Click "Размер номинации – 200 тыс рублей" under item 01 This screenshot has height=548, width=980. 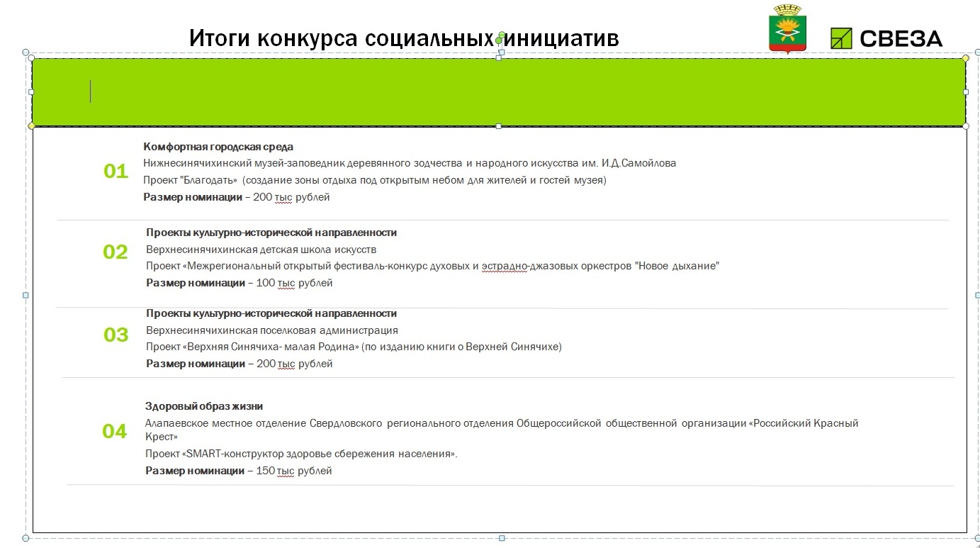tap(237, 198)
